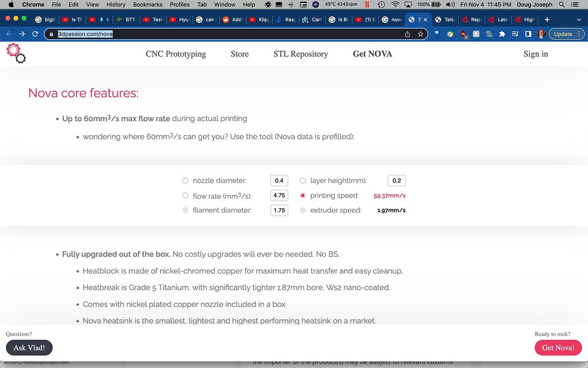Open the Bookmarks menu in the menu bar

click(x=148, y=5)
